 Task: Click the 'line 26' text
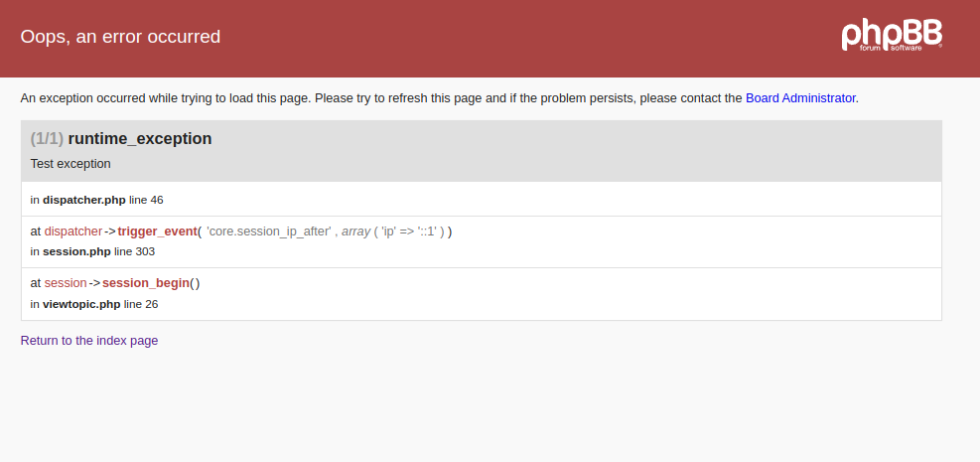tap(141, 304)
